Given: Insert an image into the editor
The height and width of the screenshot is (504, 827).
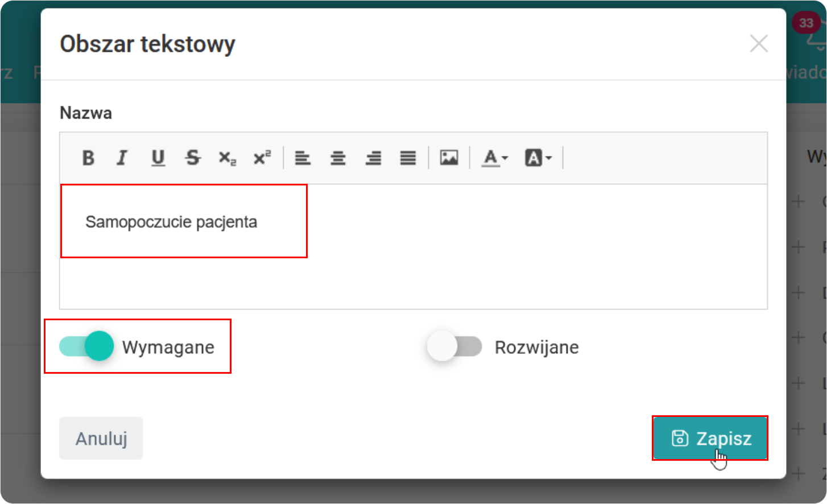Looking at the screenshot, I should pyautogui.click(x=449, y=158).
